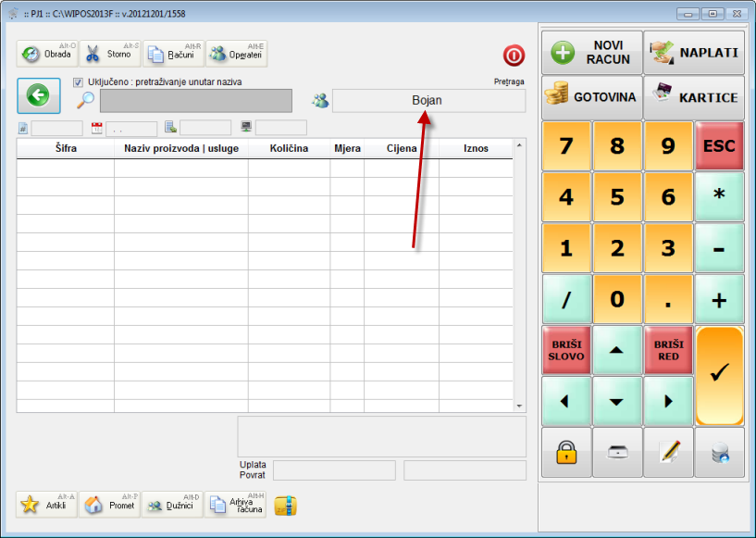Viewport: 756px width, 538px height.
Task: Confirm with the orange checkmark button
Action: tap(719, 375)
